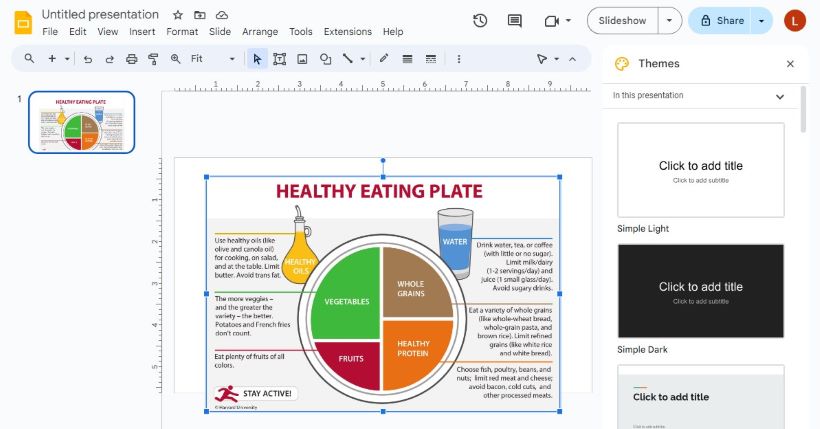
Task: Start the Slideshow
Action: point(622,21)
